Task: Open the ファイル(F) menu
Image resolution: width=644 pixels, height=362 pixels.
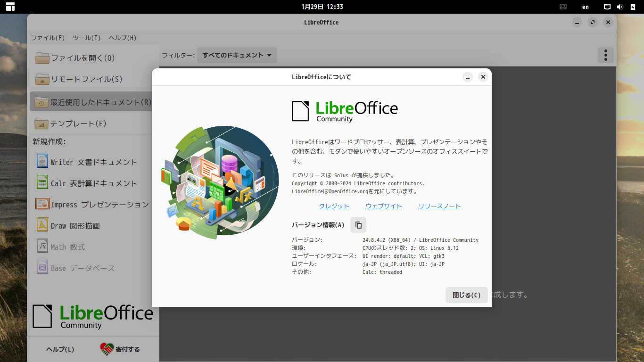Action: 48,38
